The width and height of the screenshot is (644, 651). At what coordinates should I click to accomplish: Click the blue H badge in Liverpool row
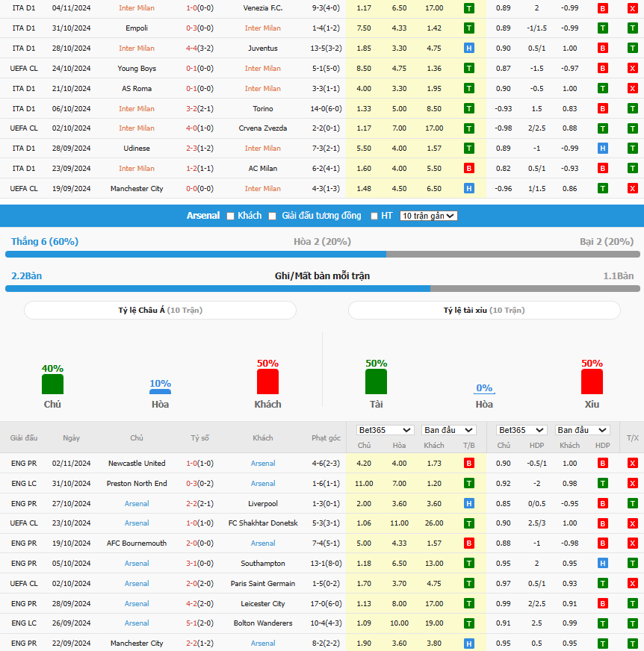pyautogui.click(x=468, y=504)
